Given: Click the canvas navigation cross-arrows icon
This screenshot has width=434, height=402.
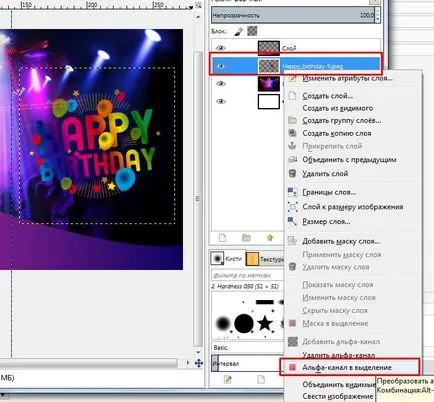Looking at the screenshot, I should coord(199,363).
